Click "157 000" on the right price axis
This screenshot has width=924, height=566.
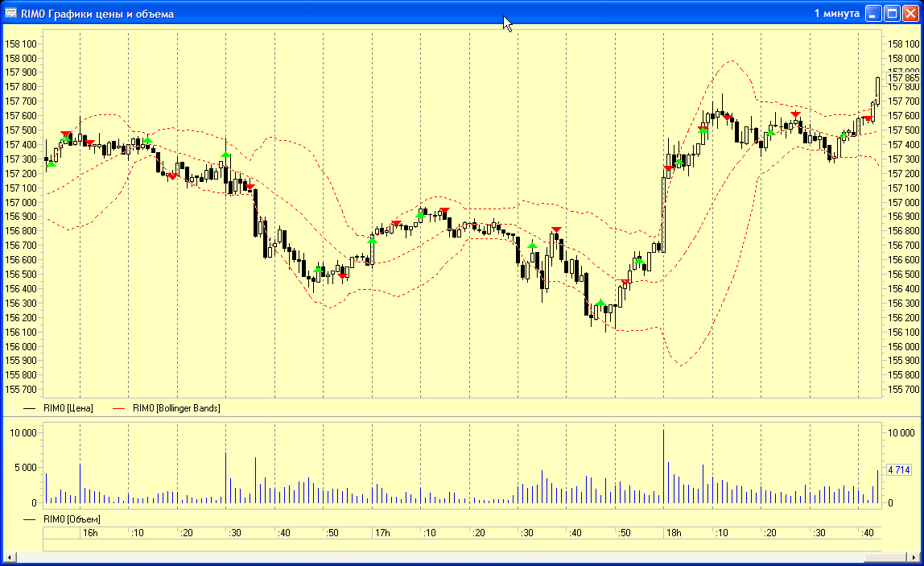click(903, 203)
